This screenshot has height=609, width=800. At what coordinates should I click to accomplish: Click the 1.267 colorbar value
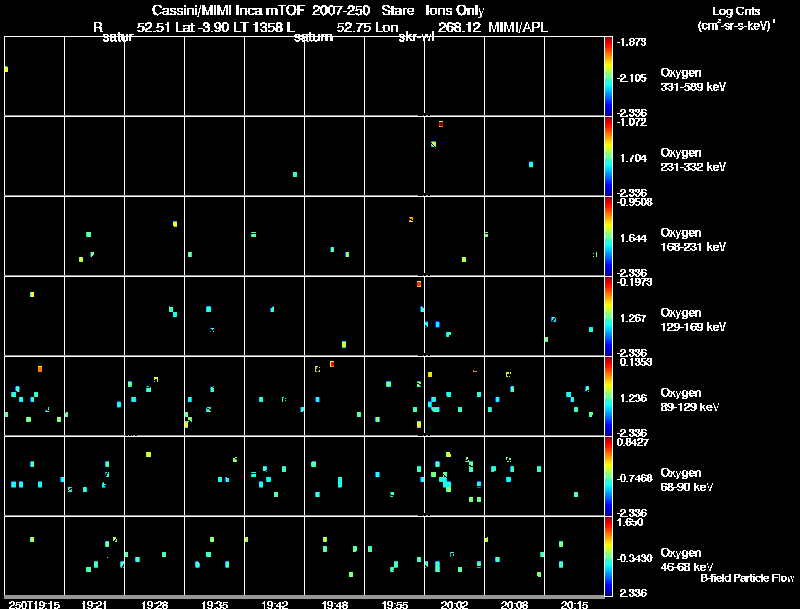tap(633, 318)
